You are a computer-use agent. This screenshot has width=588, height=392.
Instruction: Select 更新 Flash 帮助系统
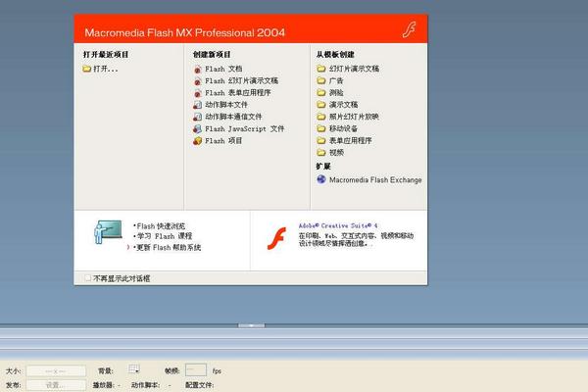pyautogui.click(x=169, y=248)
